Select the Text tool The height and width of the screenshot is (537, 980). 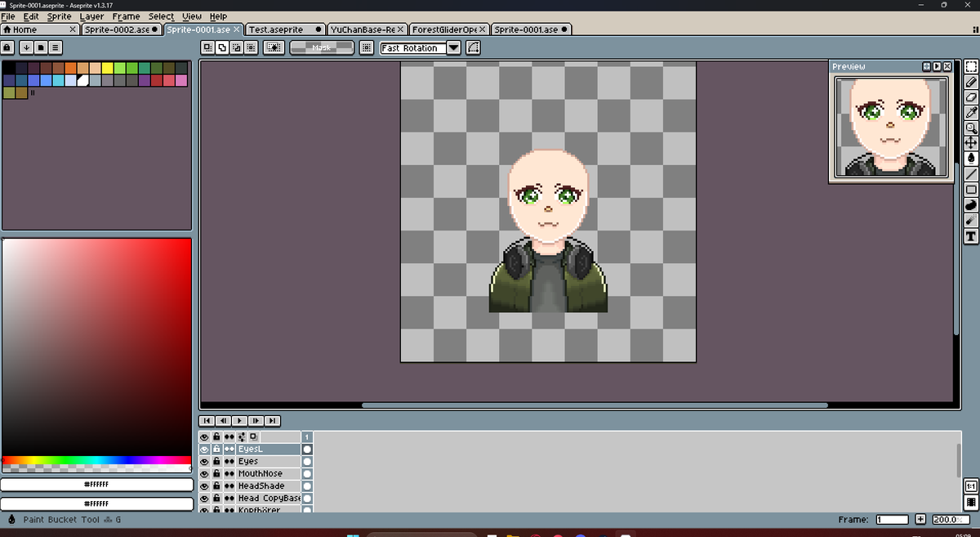tap(971, 236)
